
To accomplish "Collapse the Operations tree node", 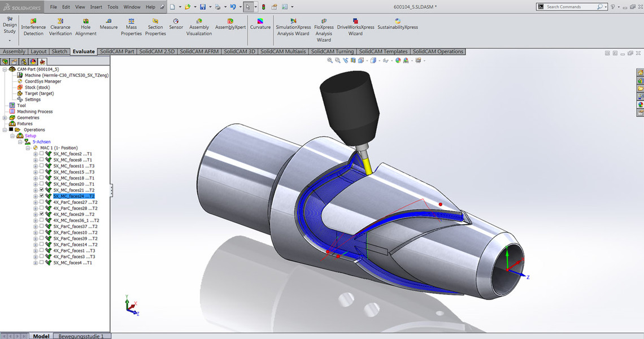I will (5, 129).
